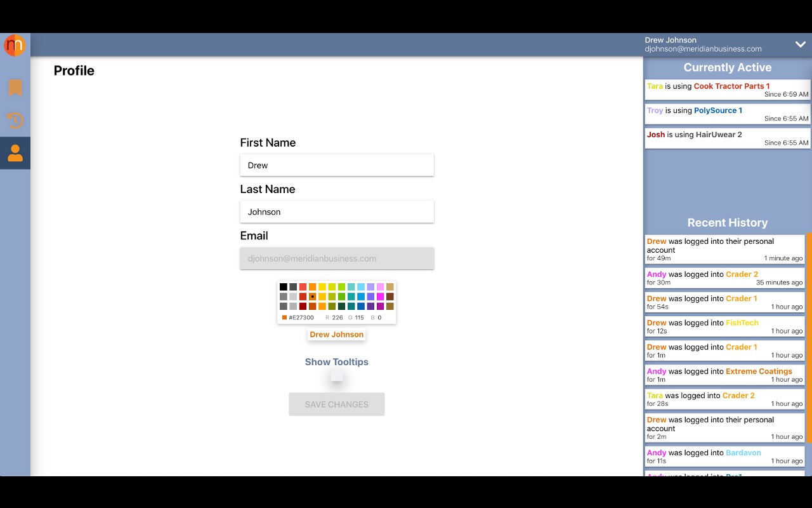Toggle the Show Tooltips switch
Image resolution: width=812 pixels, height=508 pixels.
coord(337,376)
